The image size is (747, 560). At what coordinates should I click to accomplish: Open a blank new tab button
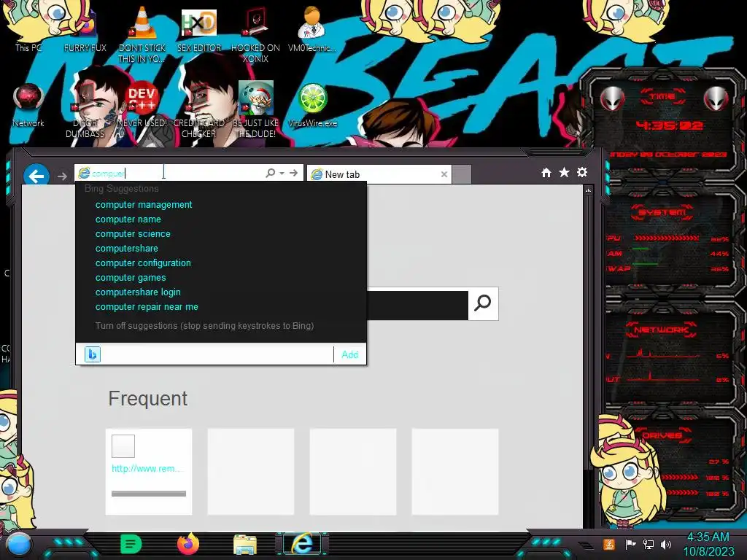(x=462, y=174)
